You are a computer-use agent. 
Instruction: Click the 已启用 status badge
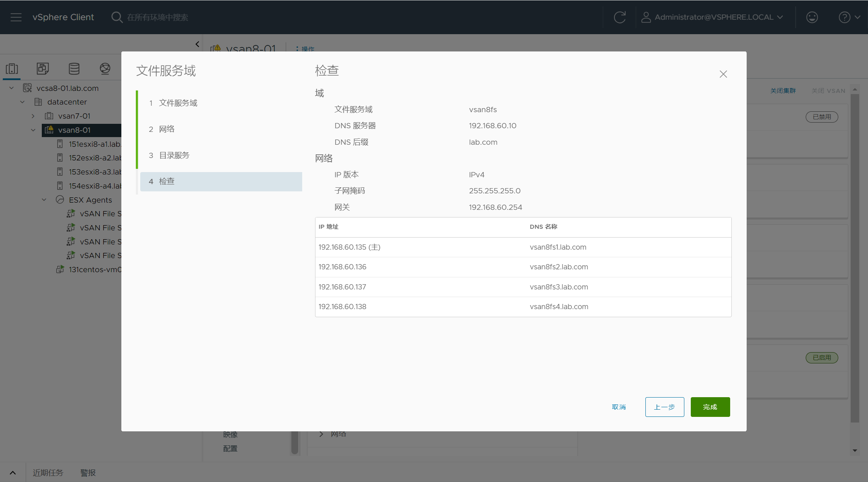[822, 358]
